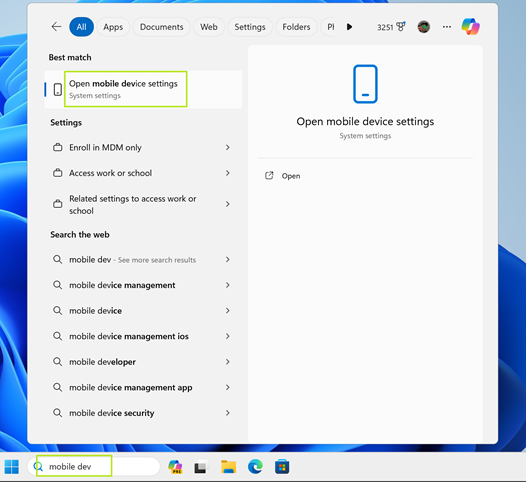Open Task View on the taskbar
The width and height of the screenshot is (526, 482).
[x=201, y=467]
